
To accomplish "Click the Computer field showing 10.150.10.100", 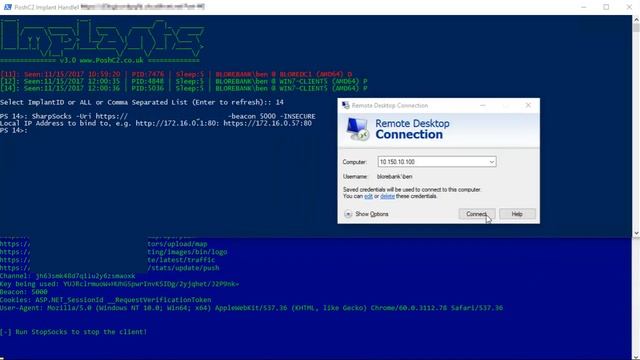I will tap(437, 162).
